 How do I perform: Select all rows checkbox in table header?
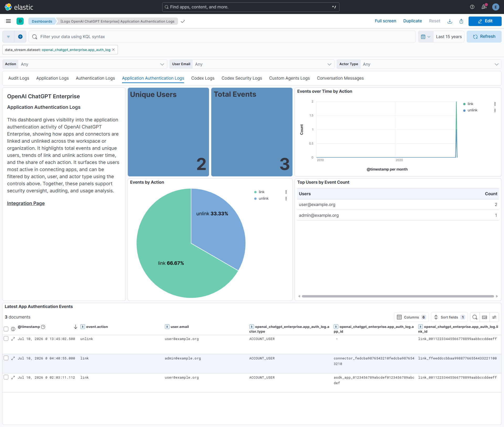(6, 329)
